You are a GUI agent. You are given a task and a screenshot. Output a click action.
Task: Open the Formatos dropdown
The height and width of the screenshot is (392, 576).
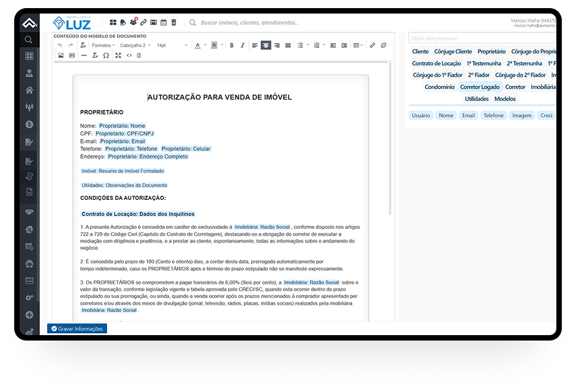tap(104, 45)
